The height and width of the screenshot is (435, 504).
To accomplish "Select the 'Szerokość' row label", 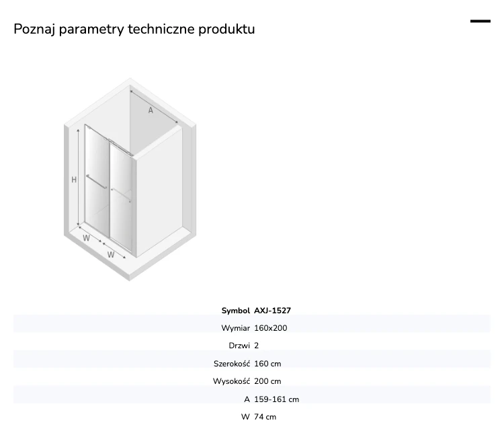I will click(232, 364).
